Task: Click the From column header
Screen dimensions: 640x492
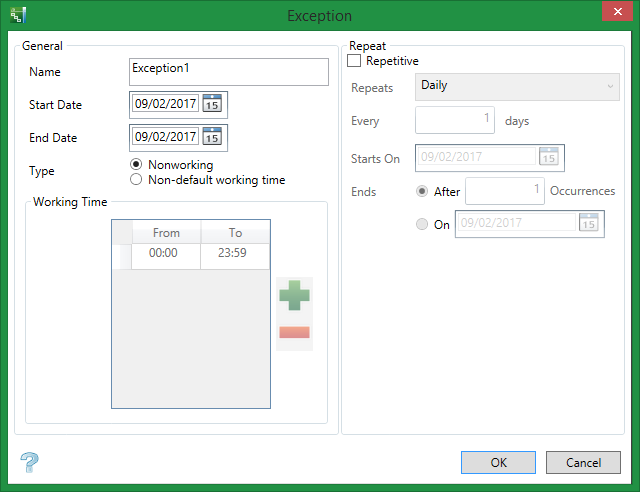Action: point(166,232)
